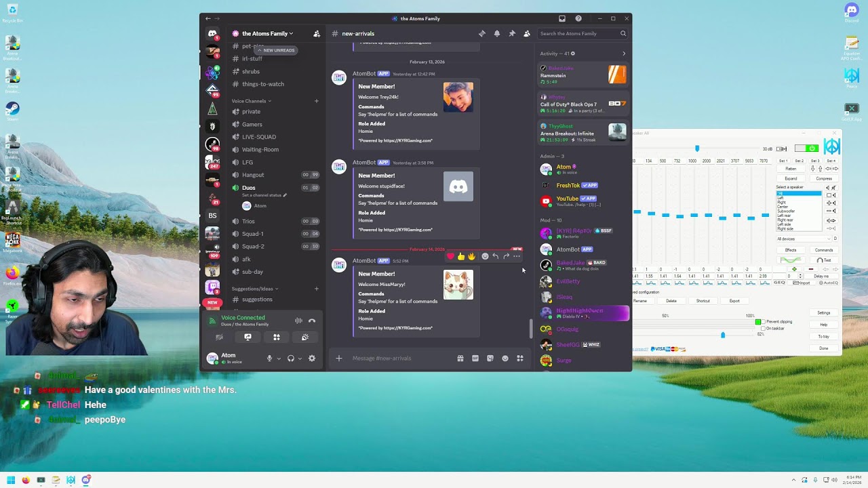Adjust preamp gain slider in equalizer

(696, 148)
